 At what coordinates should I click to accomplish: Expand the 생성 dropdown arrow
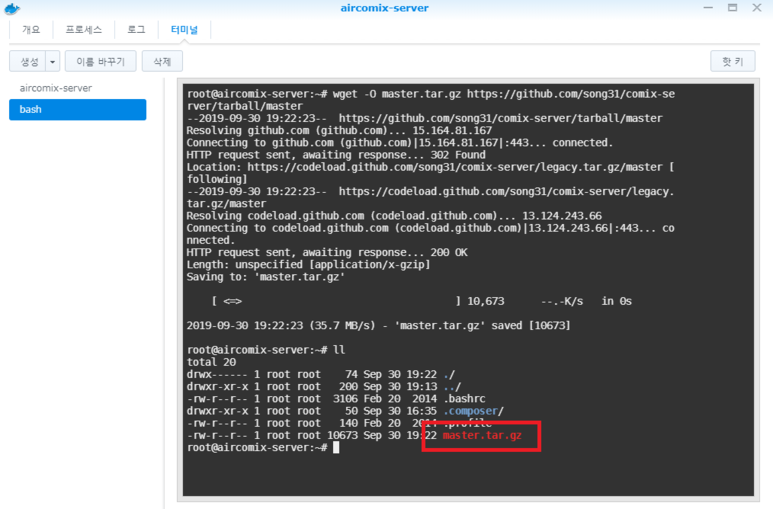[x=53, y=62]
